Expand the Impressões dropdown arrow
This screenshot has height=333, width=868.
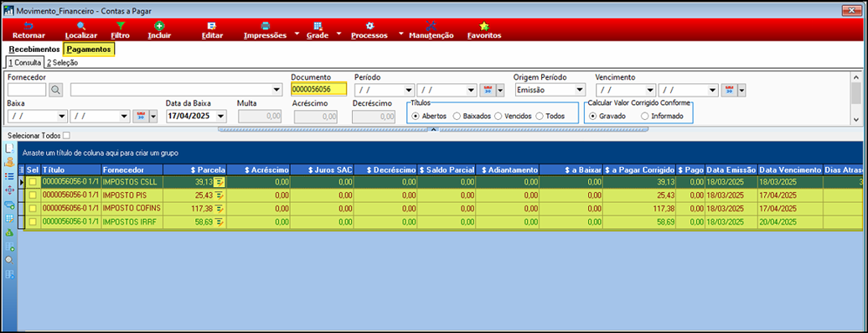click(297, 34)
